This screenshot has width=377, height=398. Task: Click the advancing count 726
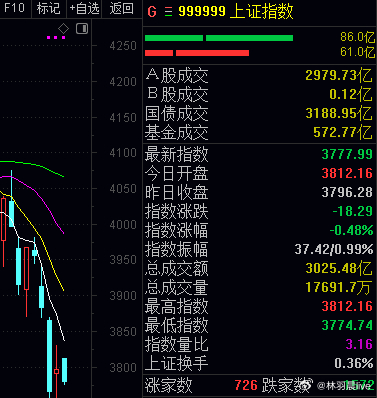point(246,386)
